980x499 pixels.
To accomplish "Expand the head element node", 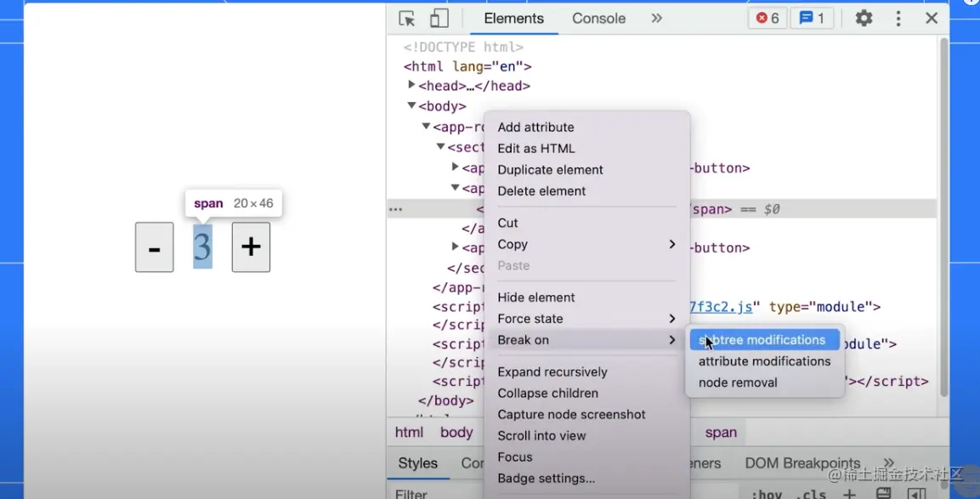I will coord(411,84).
